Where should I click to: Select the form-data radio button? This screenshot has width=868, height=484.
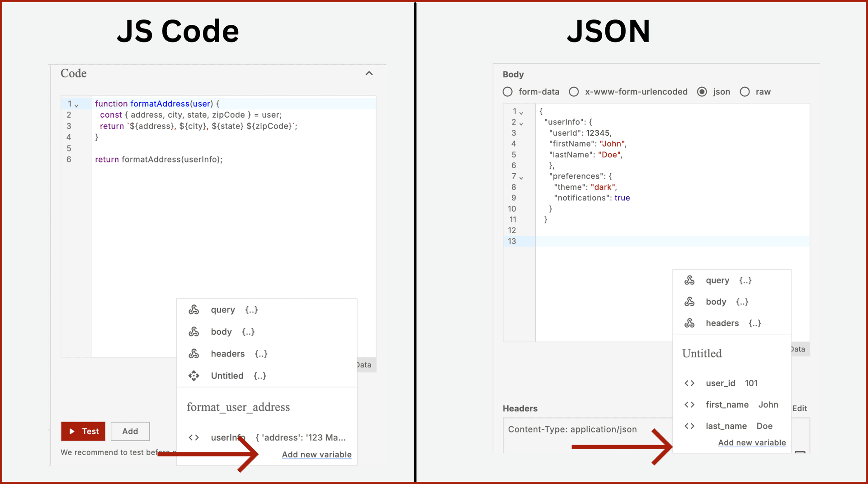507,91
